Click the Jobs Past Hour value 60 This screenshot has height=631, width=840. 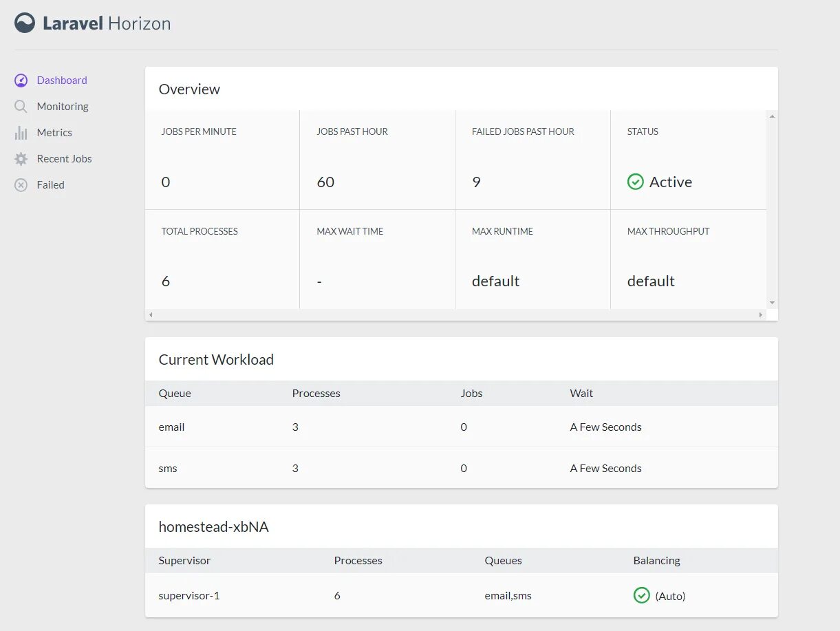(x=325, y=182)
